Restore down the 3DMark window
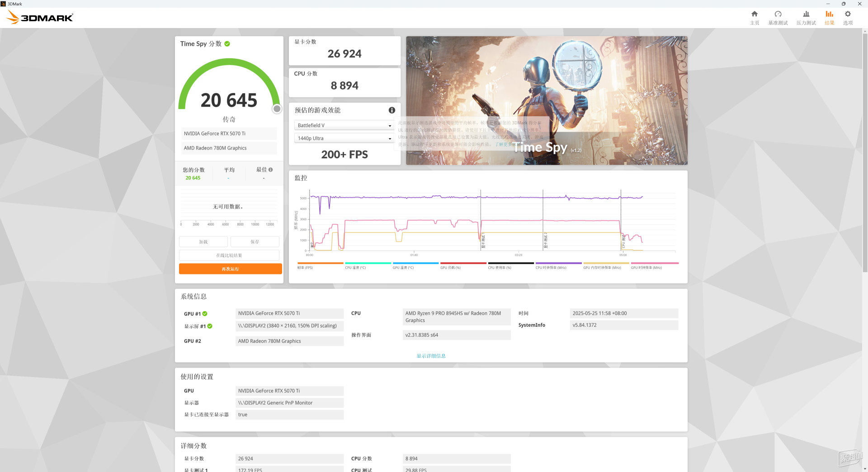The width and height of the screenshot is (868, 472). [x=844, y=4]
